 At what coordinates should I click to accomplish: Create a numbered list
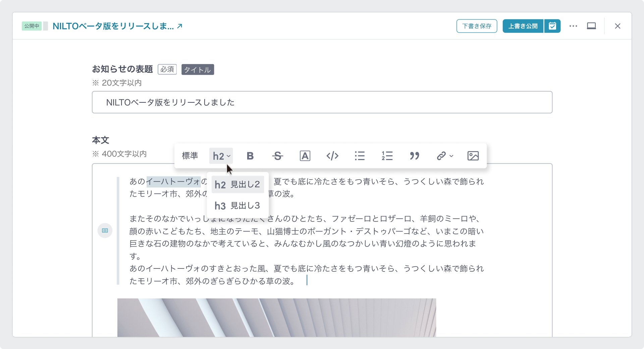(387, 156)
